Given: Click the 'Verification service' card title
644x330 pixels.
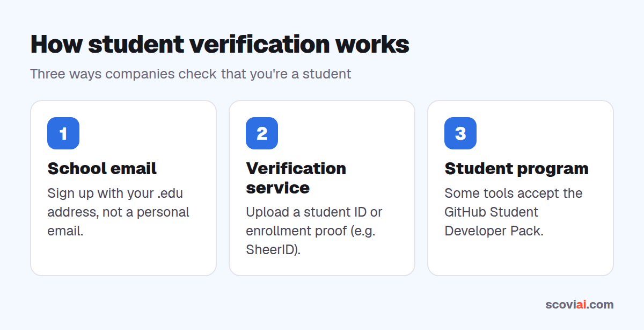Looking at the screenshot, I should pyautogui.click(x=296, y=178).
